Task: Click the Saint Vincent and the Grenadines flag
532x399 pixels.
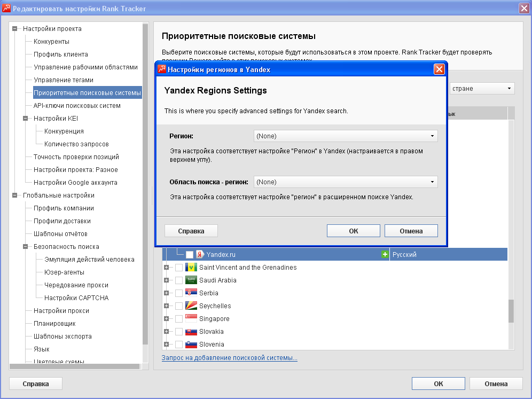Action: point(191,268)
